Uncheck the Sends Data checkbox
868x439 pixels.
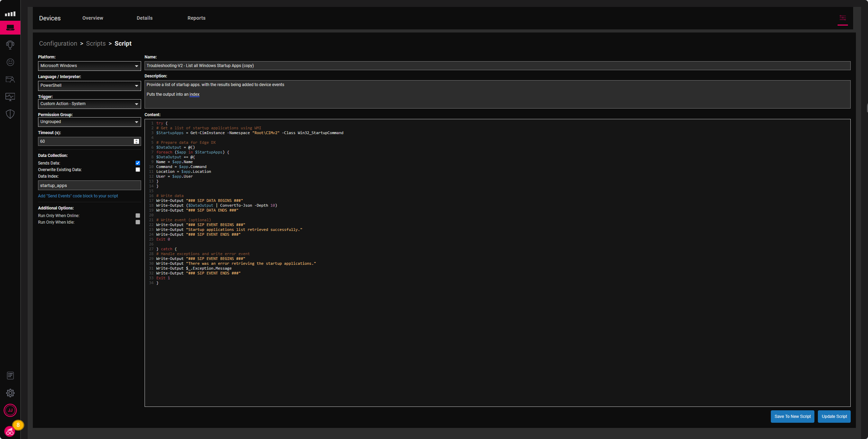coord(138,163)
